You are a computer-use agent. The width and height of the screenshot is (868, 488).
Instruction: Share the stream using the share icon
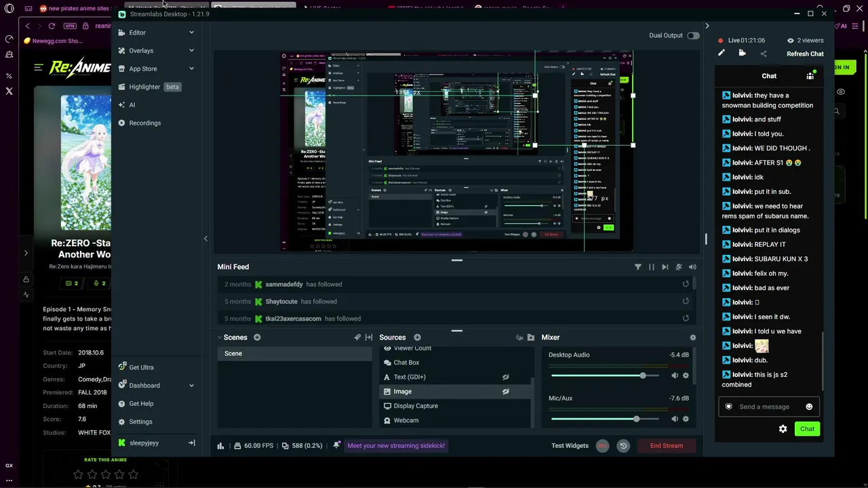763,54
